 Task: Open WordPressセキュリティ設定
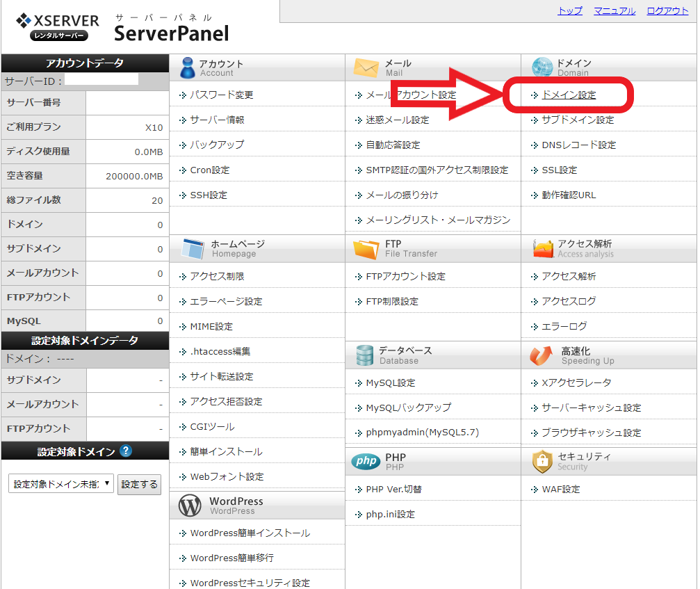[x=250, y=583]
